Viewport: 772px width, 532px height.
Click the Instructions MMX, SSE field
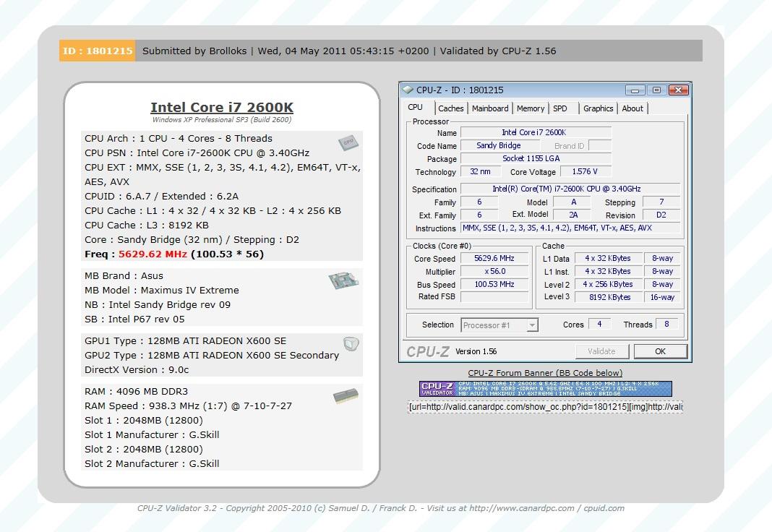(x=570, y=228)
